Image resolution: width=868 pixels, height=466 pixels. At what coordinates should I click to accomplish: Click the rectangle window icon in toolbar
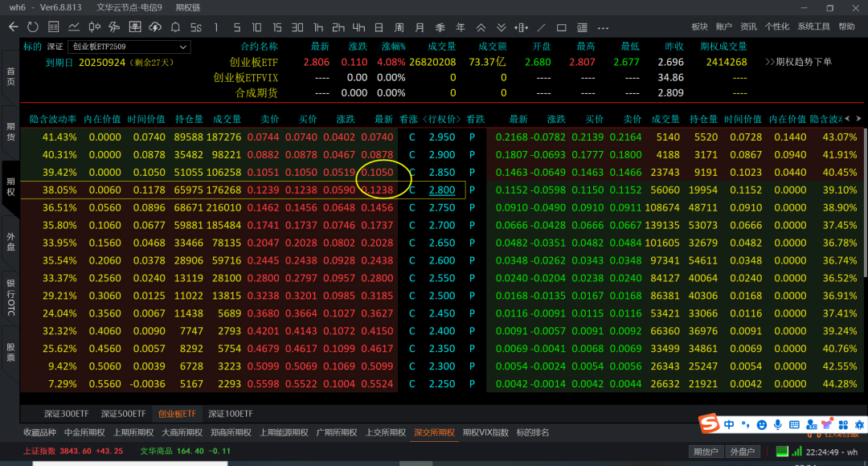(561, 27)
